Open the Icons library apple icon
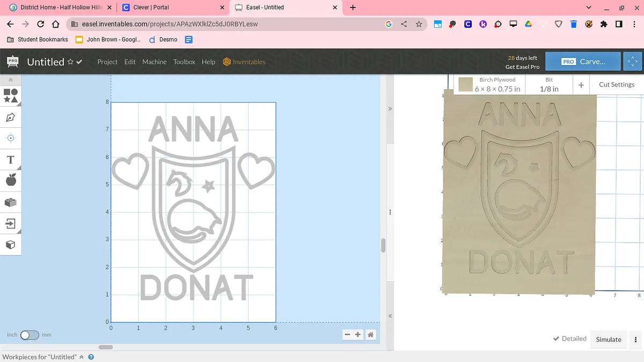 [x=11, y=180]
